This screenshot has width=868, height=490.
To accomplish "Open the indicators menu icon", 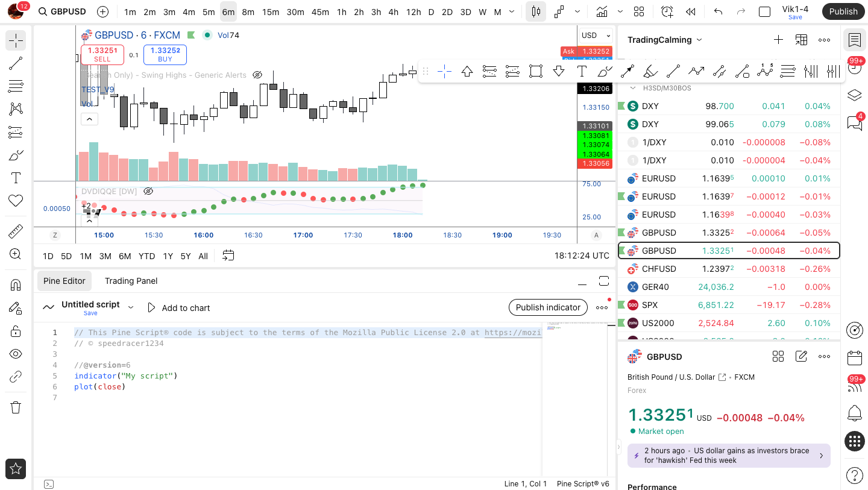I will (602, 11).
